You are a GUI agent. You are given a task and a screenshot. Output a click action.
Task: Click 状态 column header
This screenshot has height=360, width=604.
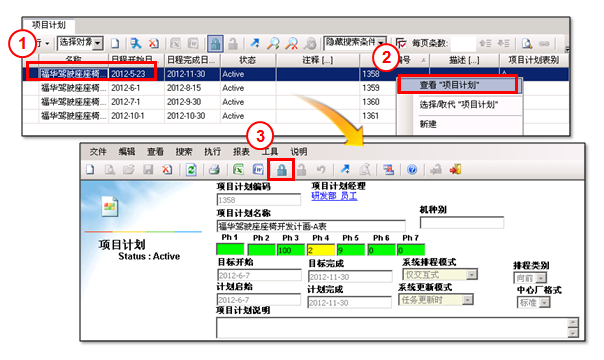[x=247, y=60]
